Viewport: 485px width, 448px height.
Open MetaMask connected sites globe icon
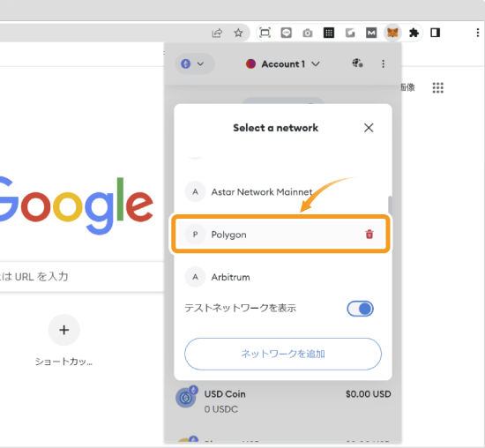click(x=357, y=63)
